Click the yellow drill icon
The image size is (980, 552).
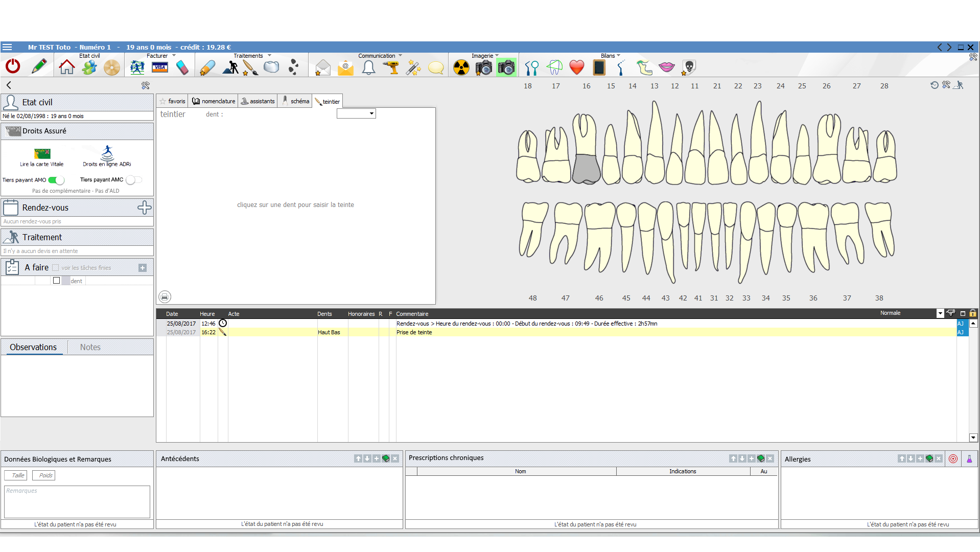pyautogui.click(x=391, y=67)
